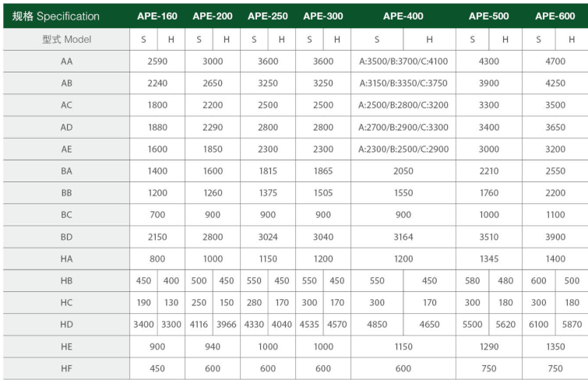Click the 2590 value in AA row

tap(157, 62)
